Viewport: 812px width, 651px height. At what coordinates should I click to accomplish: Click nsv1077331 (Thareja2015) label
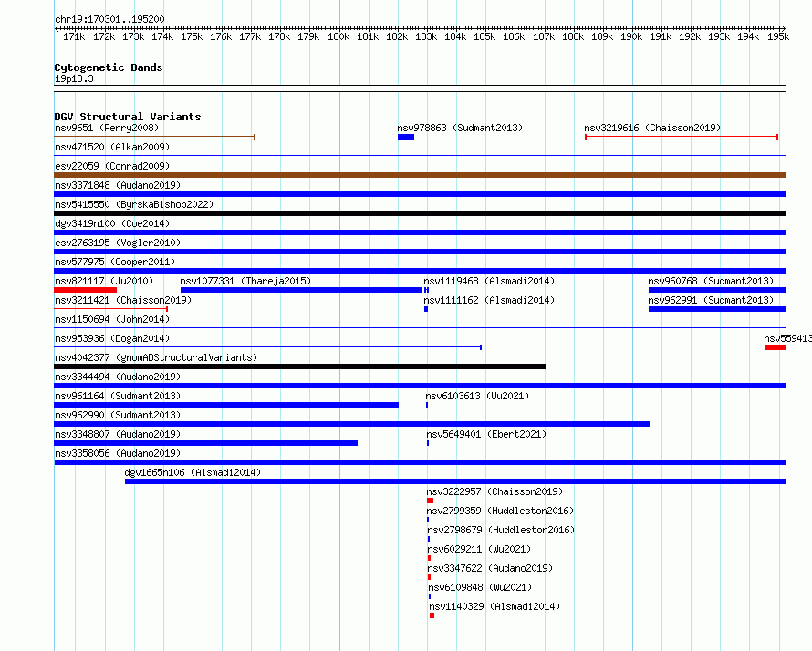tap(246, 281)
